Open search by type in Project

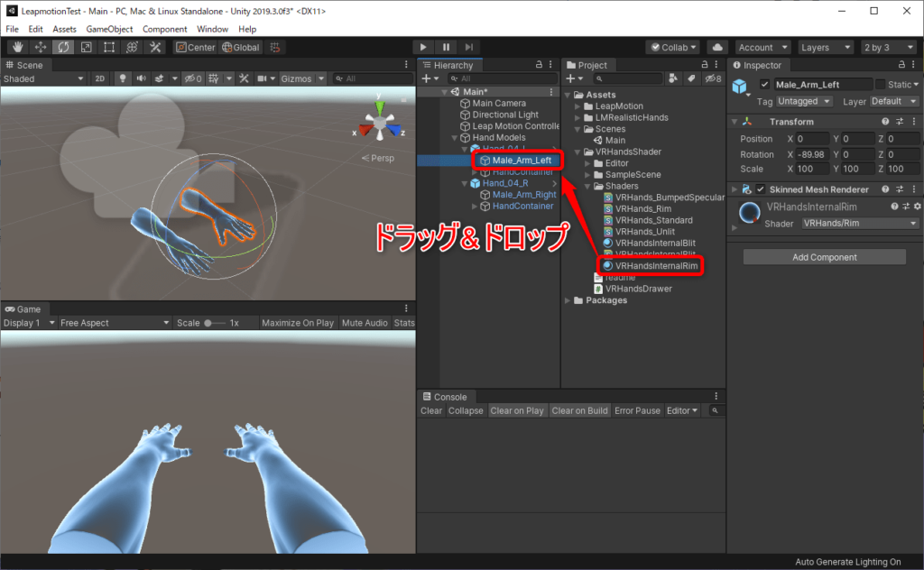[x=673, y=78]
